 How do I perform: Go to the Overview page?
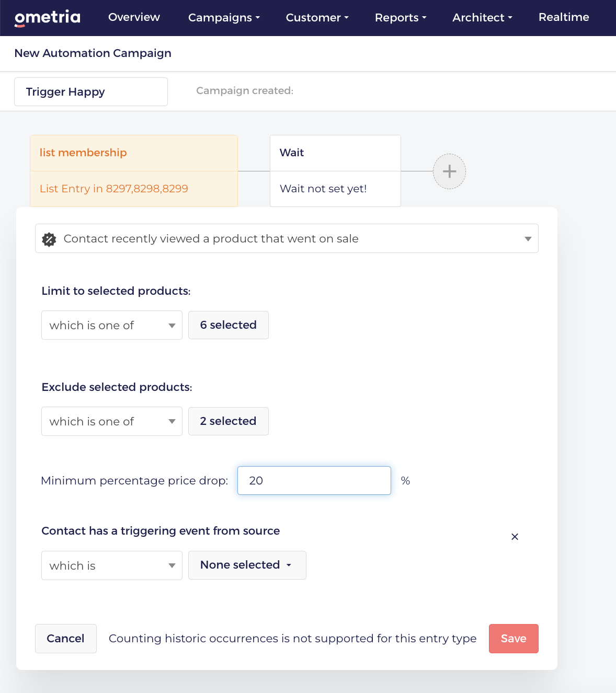click(x=134, y=17)
